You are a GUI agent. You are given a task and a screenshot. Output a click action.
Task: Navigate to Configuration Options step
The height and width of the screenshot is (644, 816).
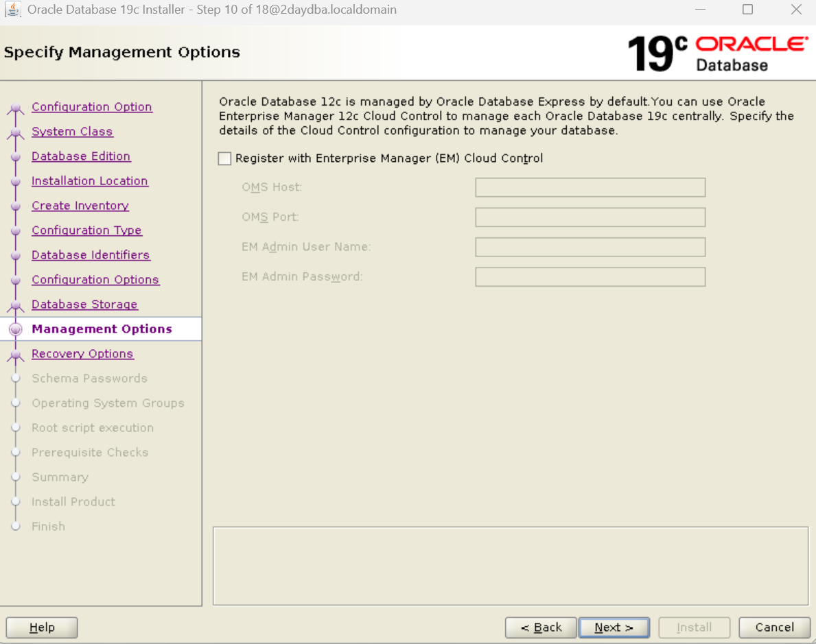(x=95, y=279)
